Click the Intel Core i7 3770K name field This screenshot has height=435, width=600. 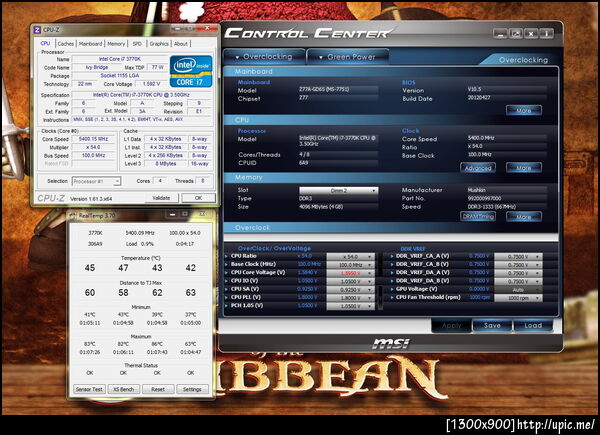[120, 59]
